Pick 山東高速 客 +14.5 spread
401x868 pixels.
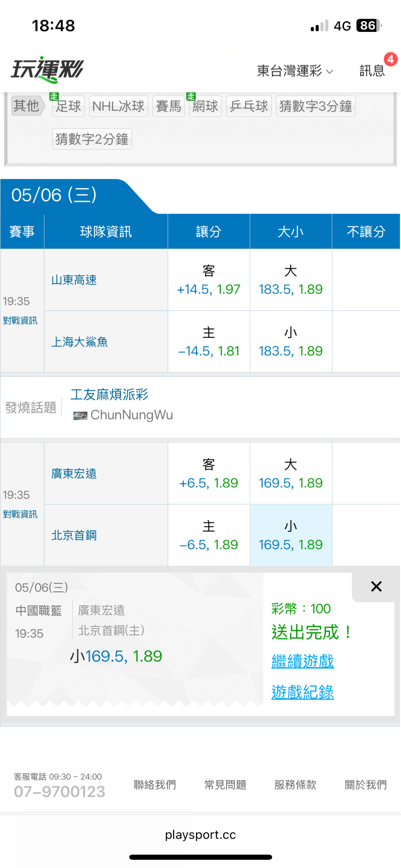209,280
